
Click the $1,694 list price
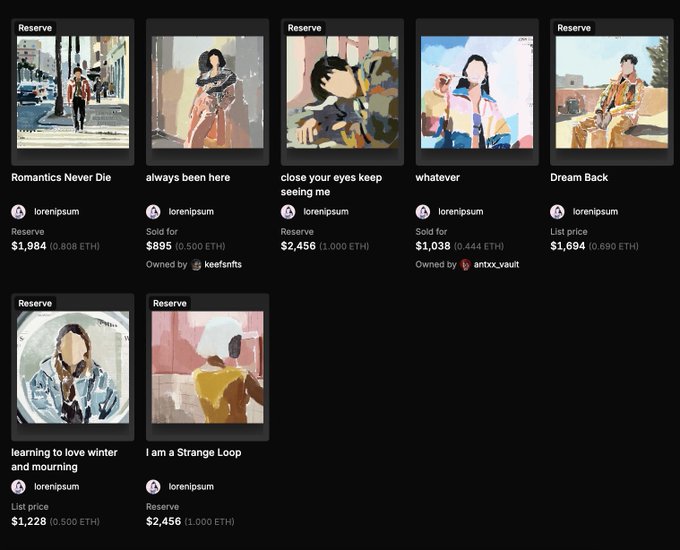coord(568,246)
